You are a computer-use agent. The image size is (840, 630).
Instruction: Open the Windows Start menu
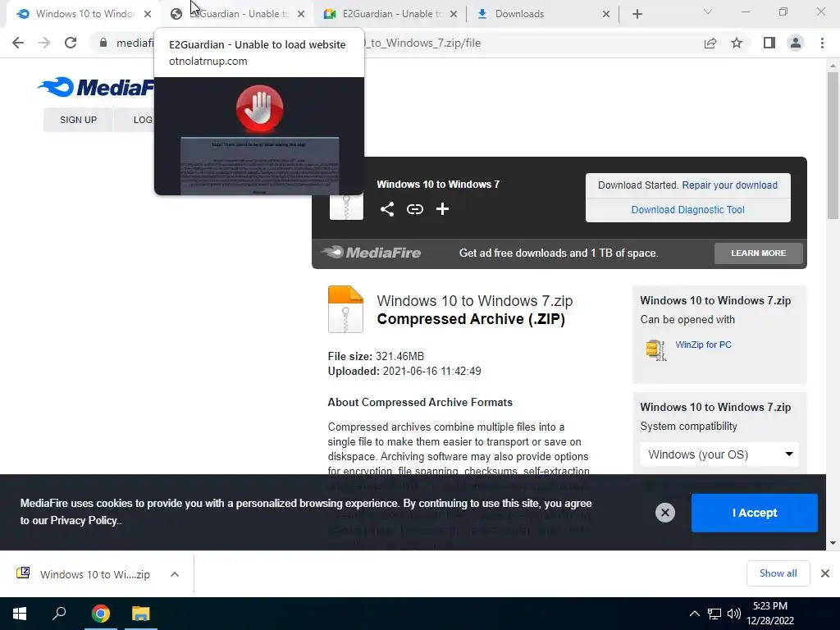20,614
